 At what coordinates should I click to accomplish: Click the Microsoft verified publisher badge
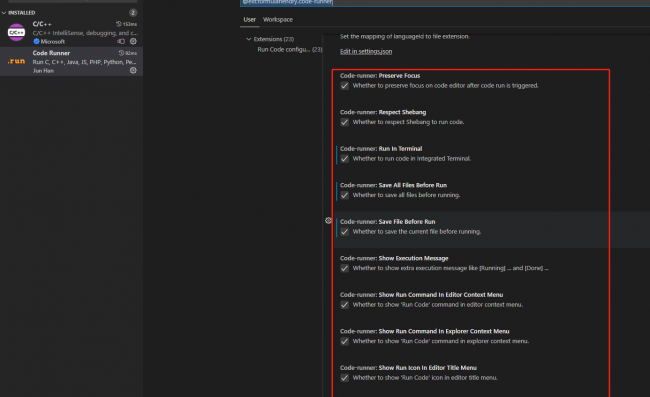tap(36, 41)
